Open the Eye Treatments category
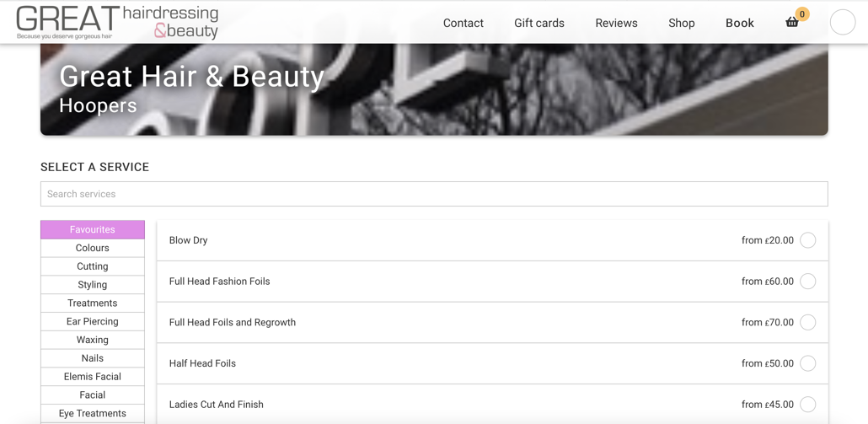This screenshot has width=868, height=424. 93,413
